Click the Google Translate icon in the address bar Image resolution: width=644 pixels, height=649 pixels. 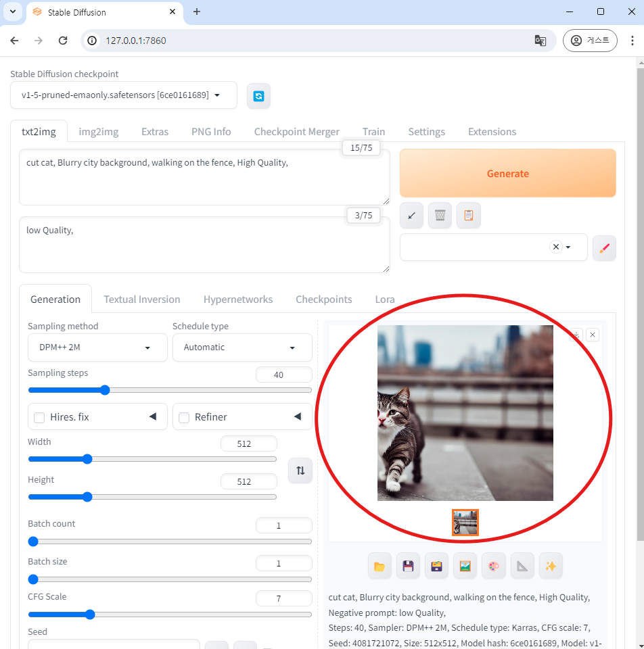pos(540,41)
